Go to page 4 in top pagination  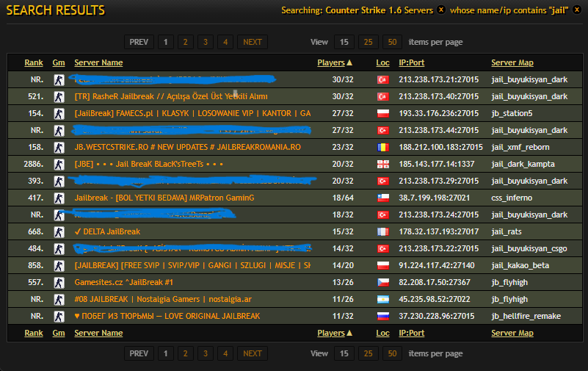[225, 42]
